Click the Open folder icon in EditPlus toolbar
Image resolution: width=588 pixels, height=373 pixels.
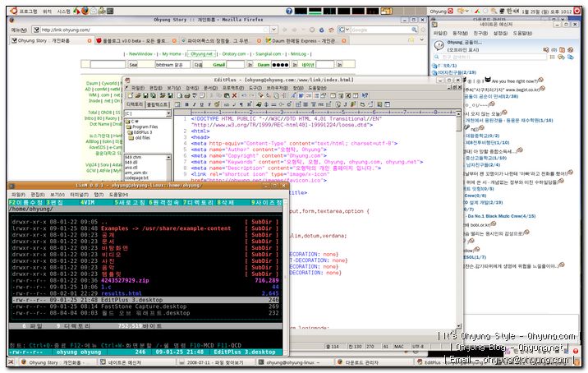138,95
